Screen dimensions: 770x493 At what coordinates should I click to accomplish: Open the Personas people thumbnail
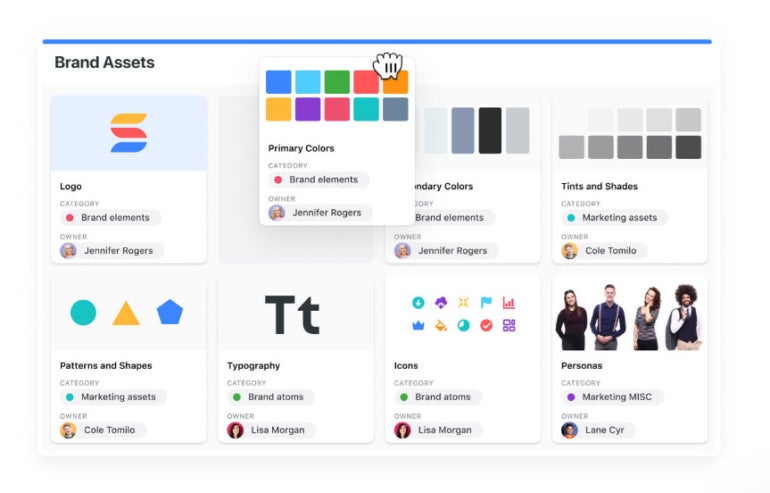(629, 315)
